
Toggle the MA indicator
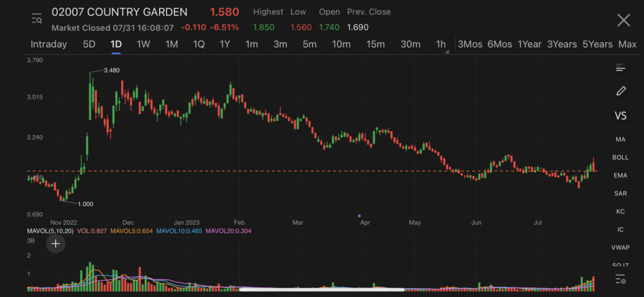(621, 139)
